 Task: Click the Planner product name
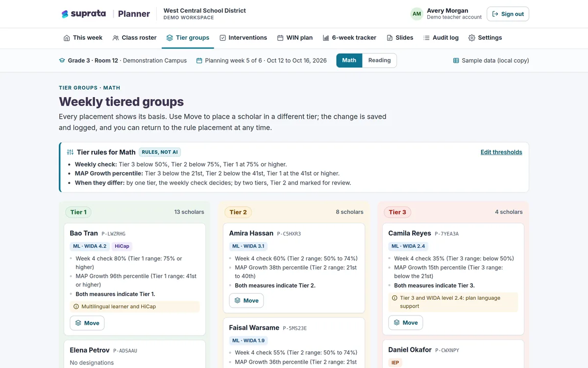[134, 14]
